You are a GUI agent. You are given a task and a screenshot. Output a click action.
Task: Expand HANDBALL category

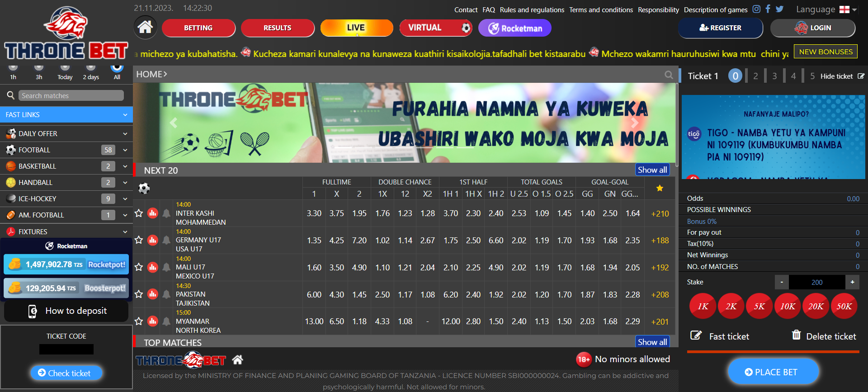[x=66, y=182]
